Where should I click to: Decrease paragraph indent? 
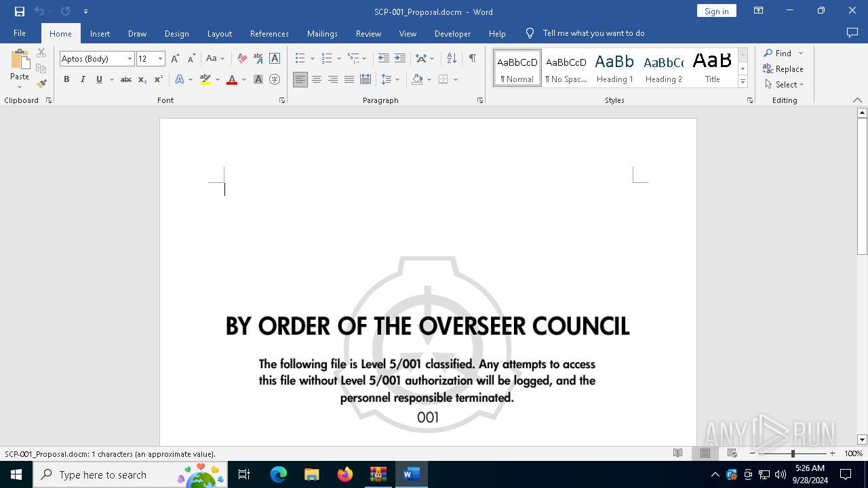pos(384,59)
